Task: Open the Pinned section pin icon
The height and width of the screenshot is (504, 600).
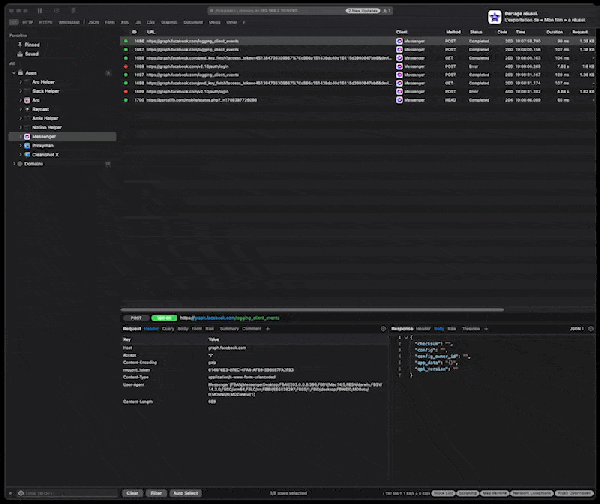Action: (20, 45)
